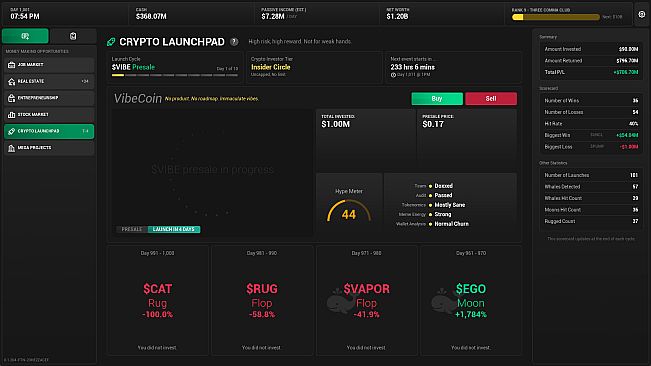651x366 pixels.
Task: Buy VibeCoin with the Buy button
Action: pos(437,98)
